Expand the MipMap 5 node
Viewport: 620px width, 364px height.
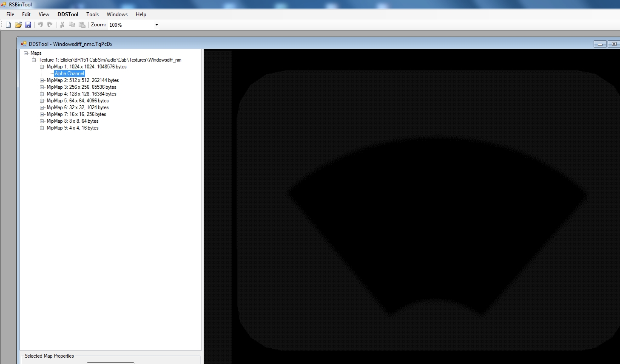click(x=42, y=101)
